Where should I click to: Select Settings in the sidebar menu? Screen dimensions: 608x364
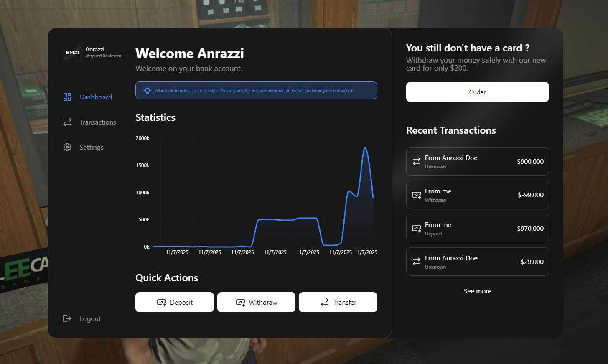pyautogui.click(x=92, y=147)
